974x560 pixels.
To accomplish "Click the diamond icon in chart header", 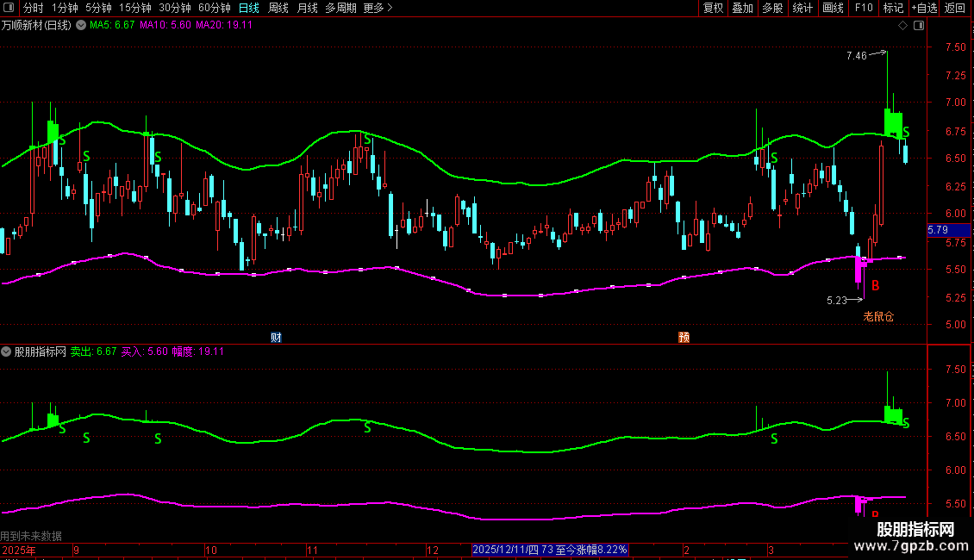I will (903, 26).
